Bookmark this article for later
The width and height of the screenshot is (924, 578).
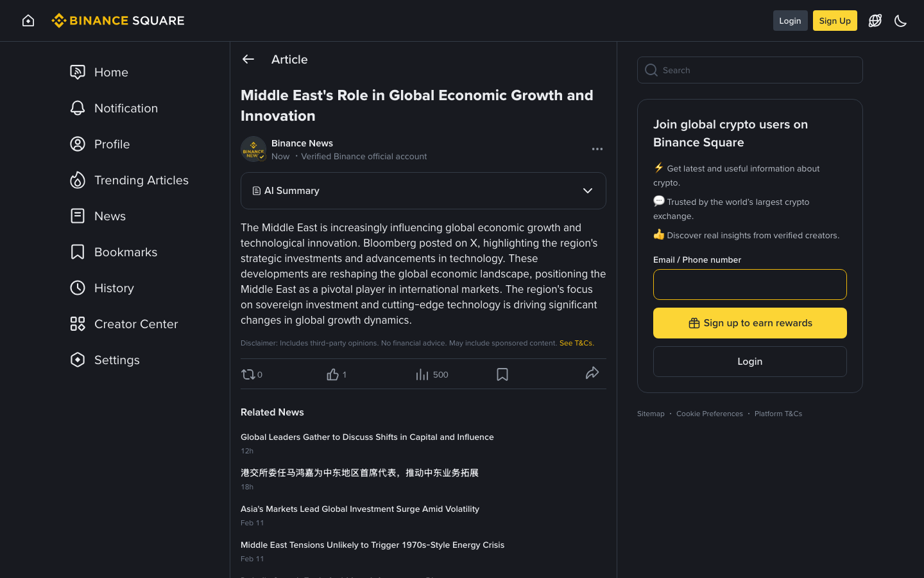click(x=502, y=374)
